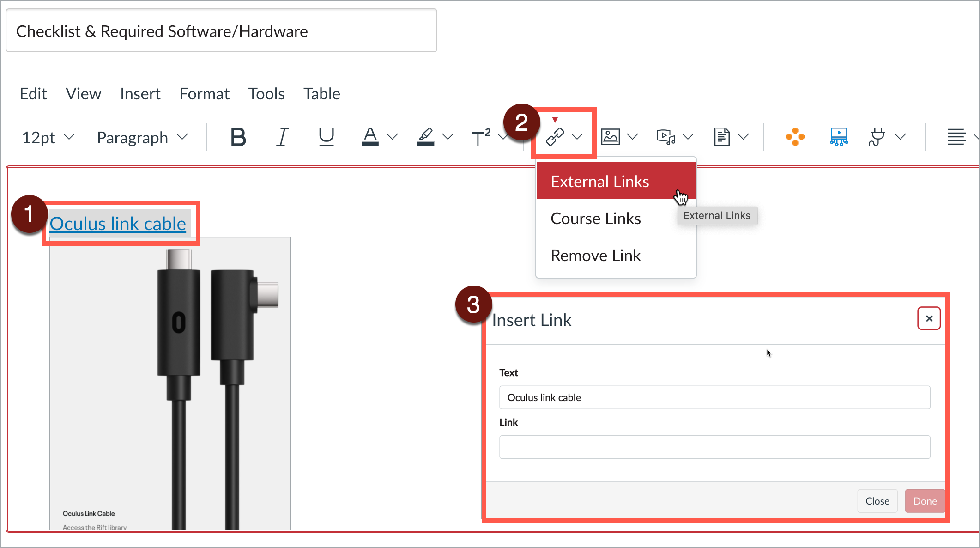Click the orange Apps icon
The image size is (980, 548).
795,136
